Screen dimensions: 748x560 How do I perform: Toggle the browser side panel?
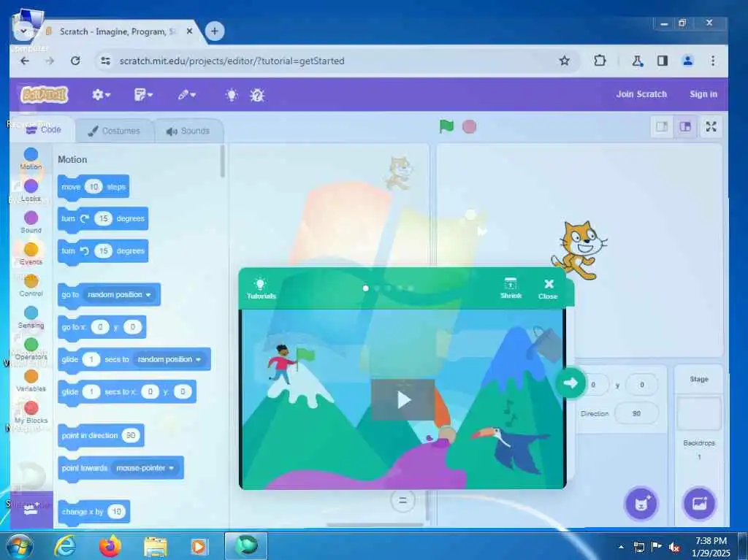click(662, 61)
